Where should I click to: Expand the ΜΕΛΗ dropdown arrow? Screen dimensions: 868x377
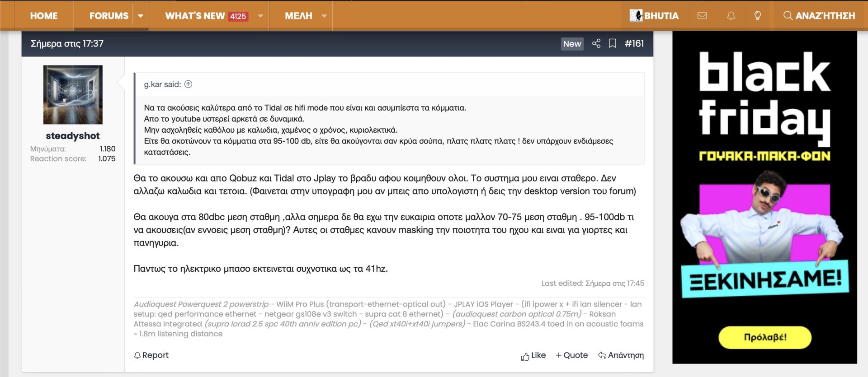click(324, 16)
